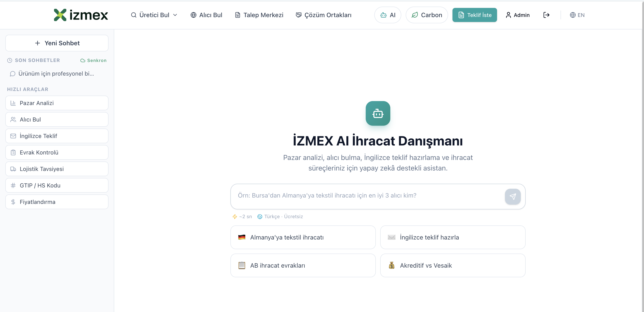Choose the GTIP / HS Kodu tool
The image size is (644, 312).
coord(57,185)
